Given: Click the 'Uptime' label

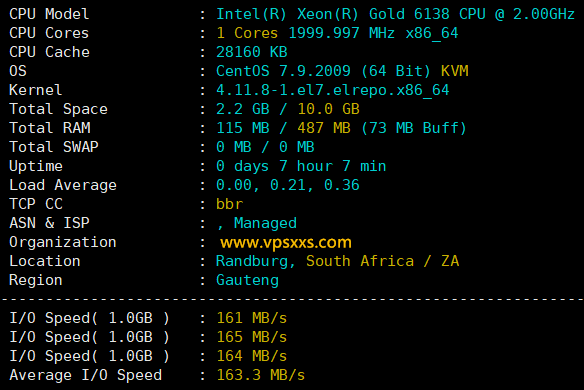Looking at the screenshot, I should pyautogui.click(x=36, y=166).
